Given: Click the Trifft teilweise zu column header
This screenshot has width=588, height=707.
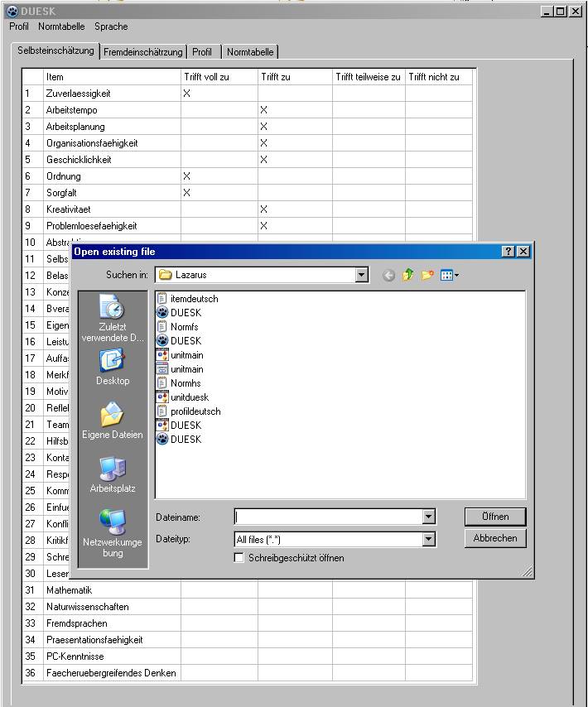Looking at the screenshot, I should tap(369, 77).
